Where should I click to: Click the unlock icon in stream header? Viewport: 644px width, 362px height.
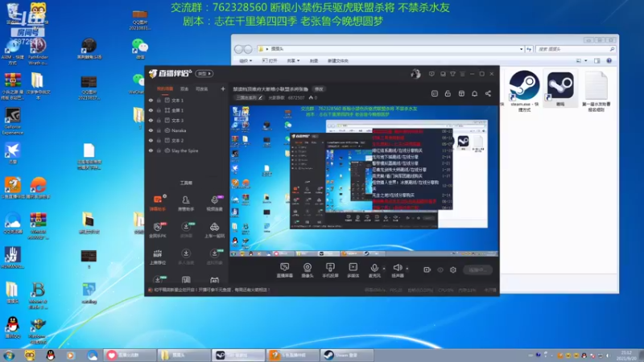pos(448,93)
